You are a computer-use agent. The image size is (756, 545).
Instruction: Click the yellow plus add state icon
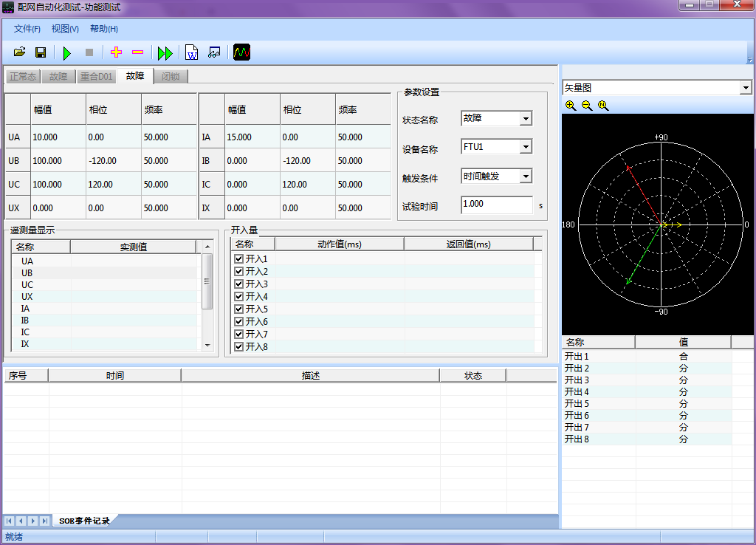point(116,52)
